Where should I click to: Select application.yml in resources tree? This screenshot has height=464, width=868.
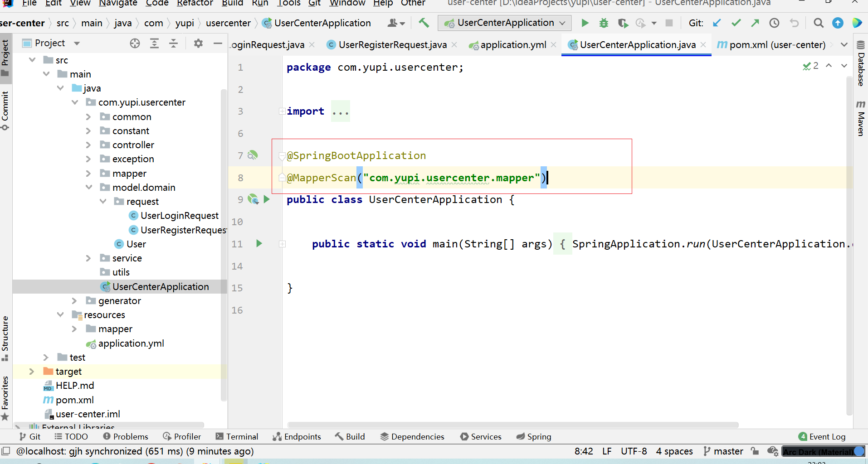(126, 343)
